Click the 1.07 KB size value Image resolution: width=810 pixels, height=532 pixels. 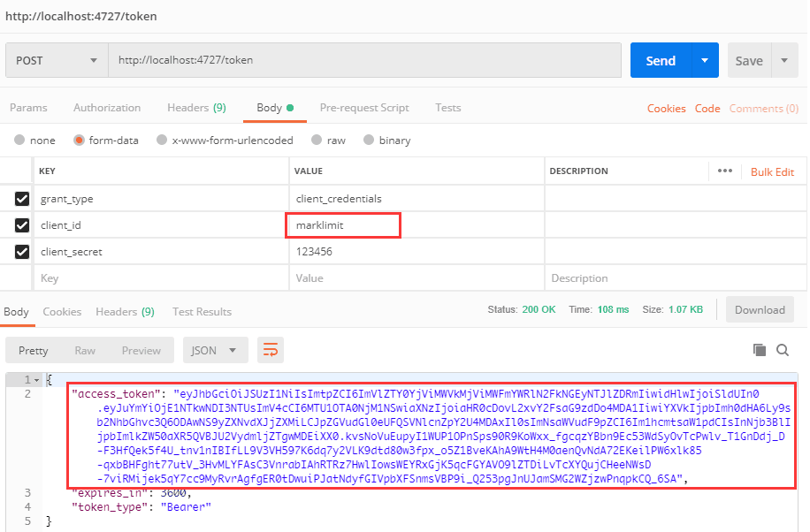coord(685,309)
